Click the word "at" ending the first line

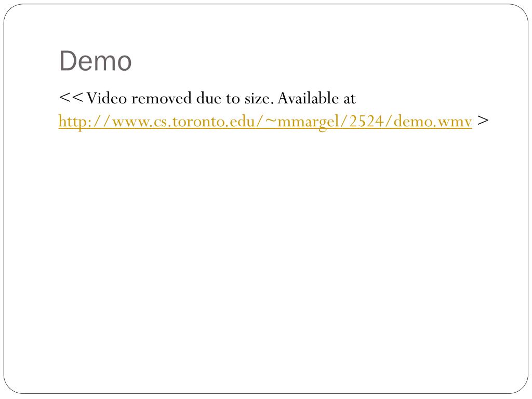(350, 99)
